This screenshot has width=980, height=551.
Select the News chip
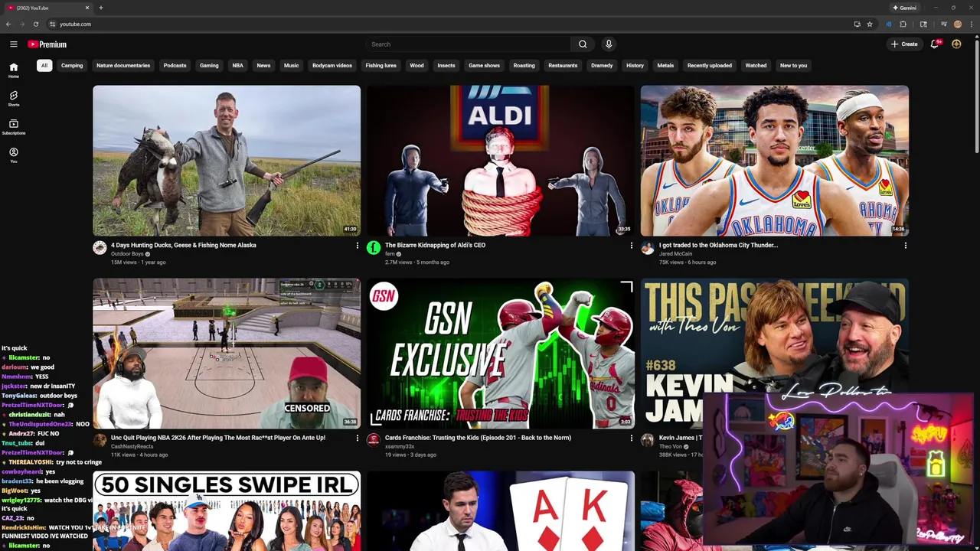263,66
